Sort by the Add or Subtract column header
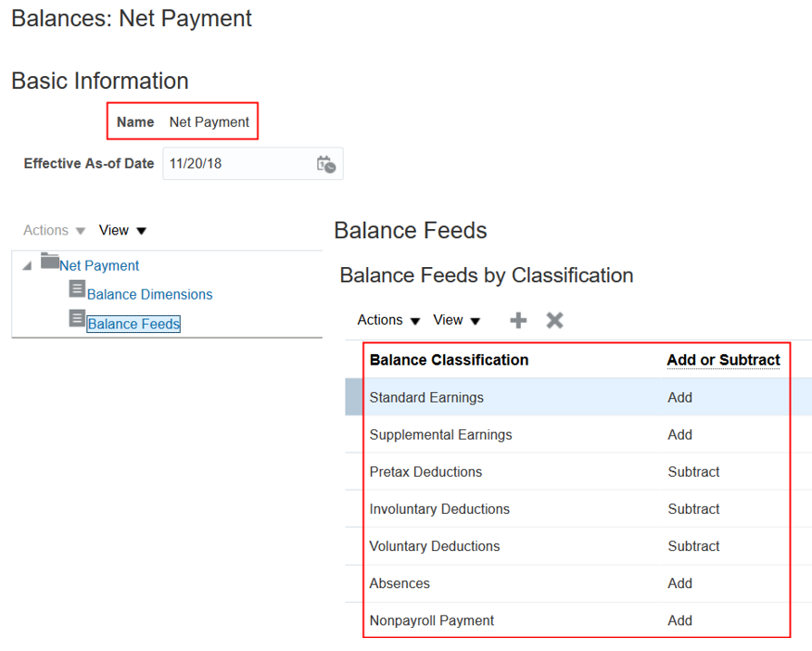Screen dimensions: 812x651 point(723,360)
